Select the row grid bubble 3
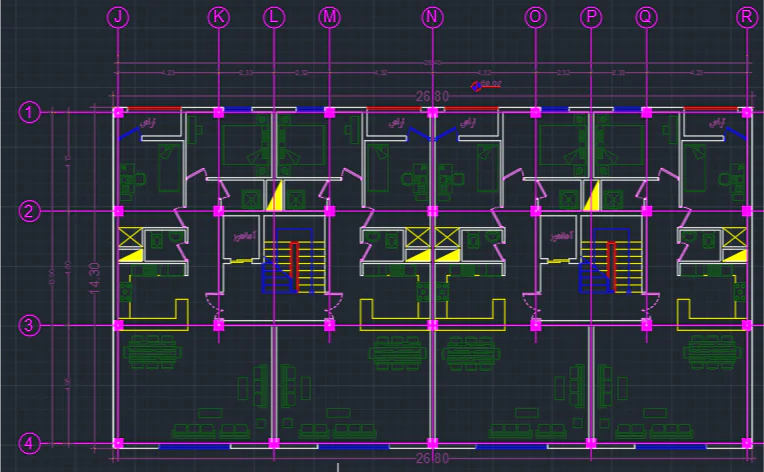Screen dimensions: 764x472 click(30, 325)
